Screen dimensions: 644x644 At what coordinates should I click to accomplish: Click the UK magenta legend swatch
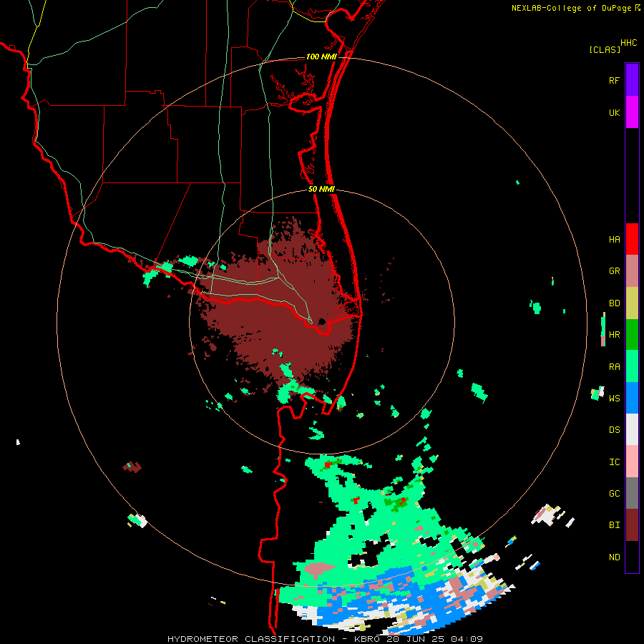pos(632,112)
